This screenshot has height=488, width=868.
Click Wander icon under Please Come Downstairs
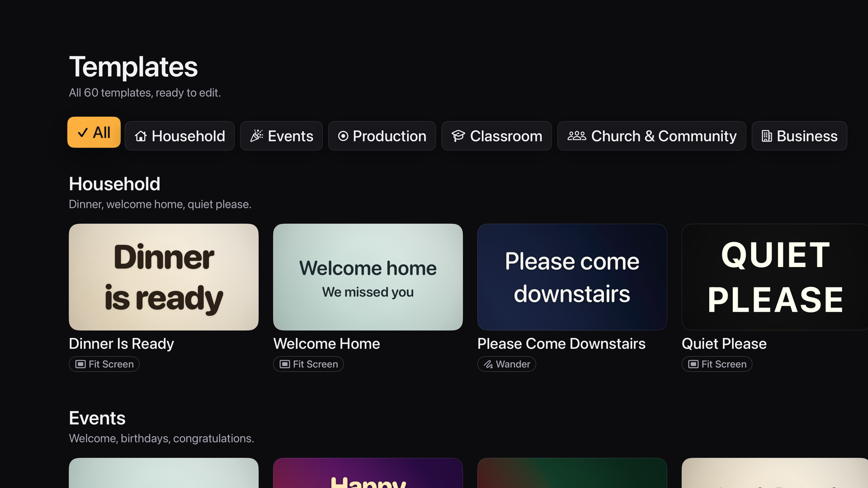(x=489, y=364)
